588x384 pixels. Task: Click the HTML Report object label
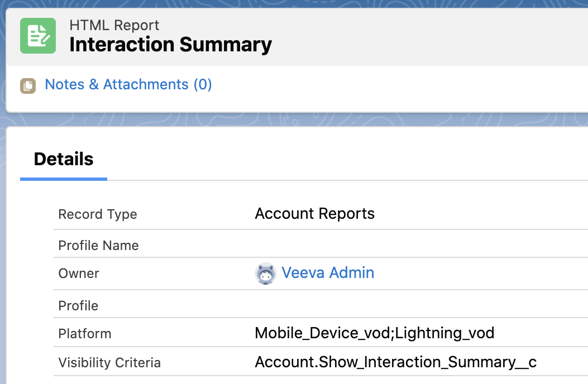(114, 25)
